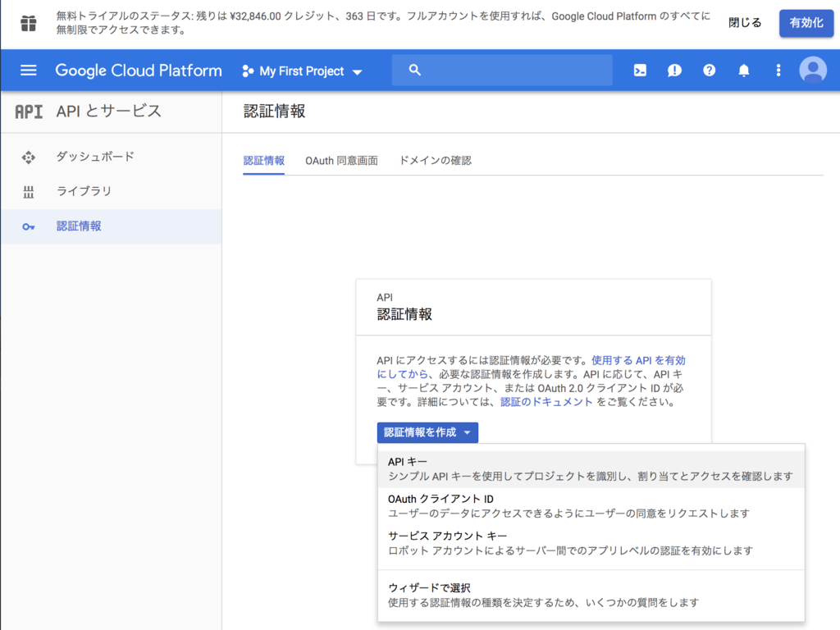Click the 有効化 button
The image size is (840, 630).
(x=806, y=23)
